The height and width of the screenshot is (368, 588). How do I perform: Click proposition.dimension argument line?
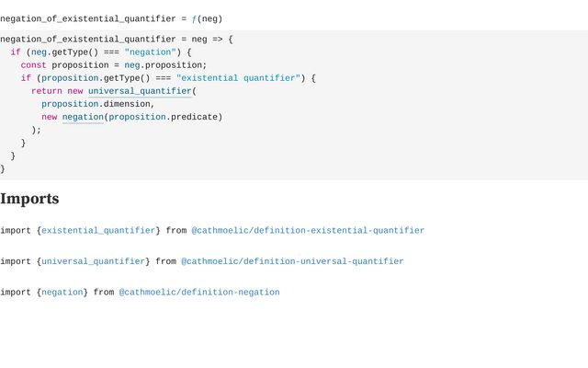[x=98, y=104]
